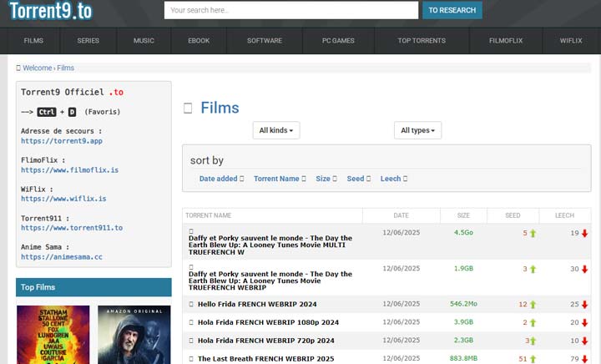Sort torrents by Date added

221,179
